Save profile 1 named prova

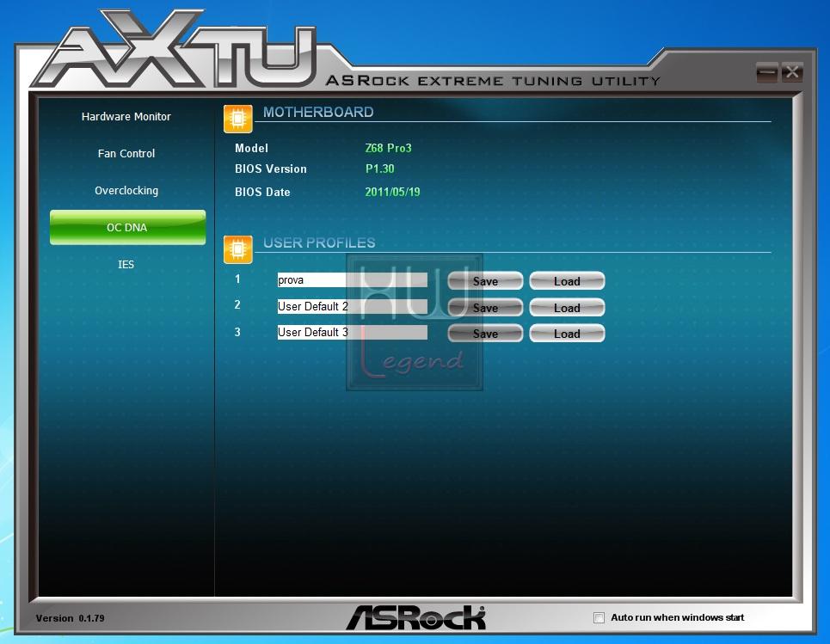[x=485, y=281]
